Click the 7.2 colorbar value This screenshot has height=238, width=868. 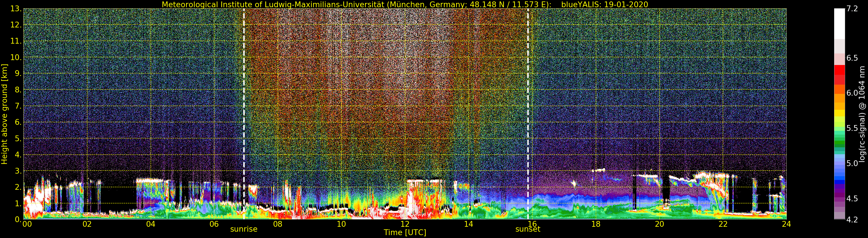(852, 9)
